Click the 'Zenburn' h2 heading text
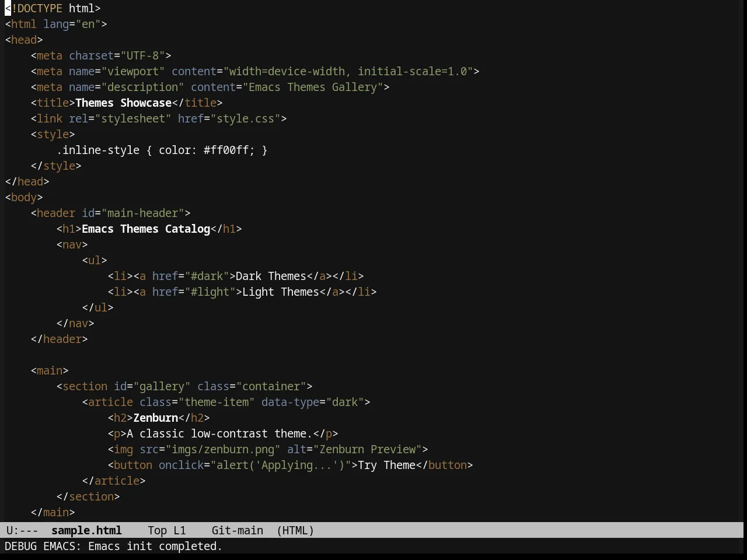This screenshot has width=747, height=560. click(x=156, y=418)
